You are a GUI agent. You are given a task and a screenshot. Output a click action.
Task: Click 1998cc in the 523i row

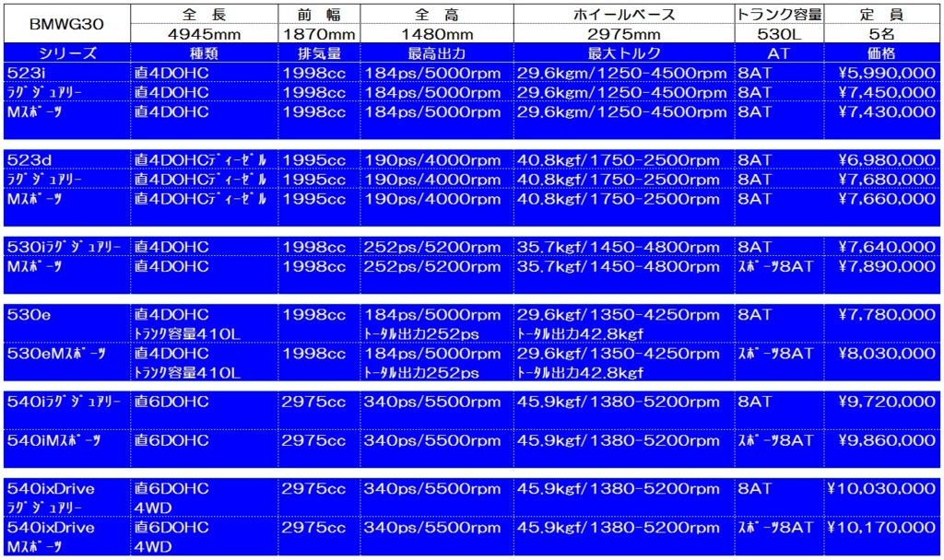[313, 74]
